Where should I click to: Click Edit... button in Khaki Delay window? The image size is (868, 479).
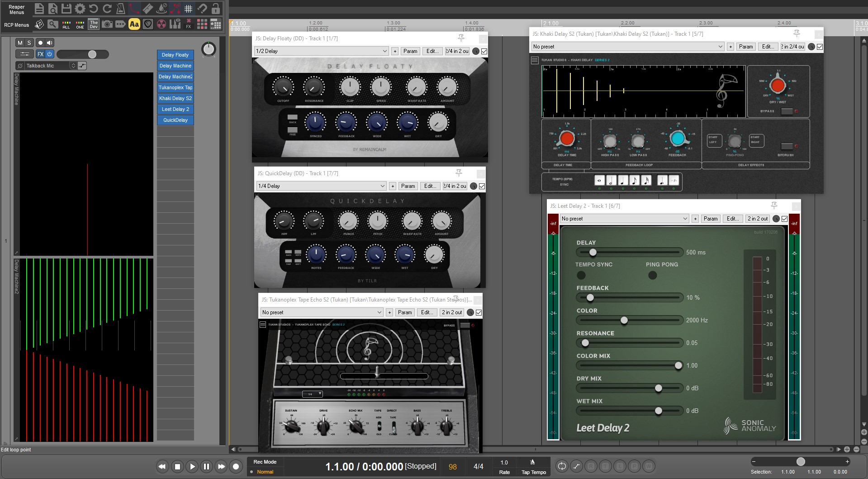point(768,47)
